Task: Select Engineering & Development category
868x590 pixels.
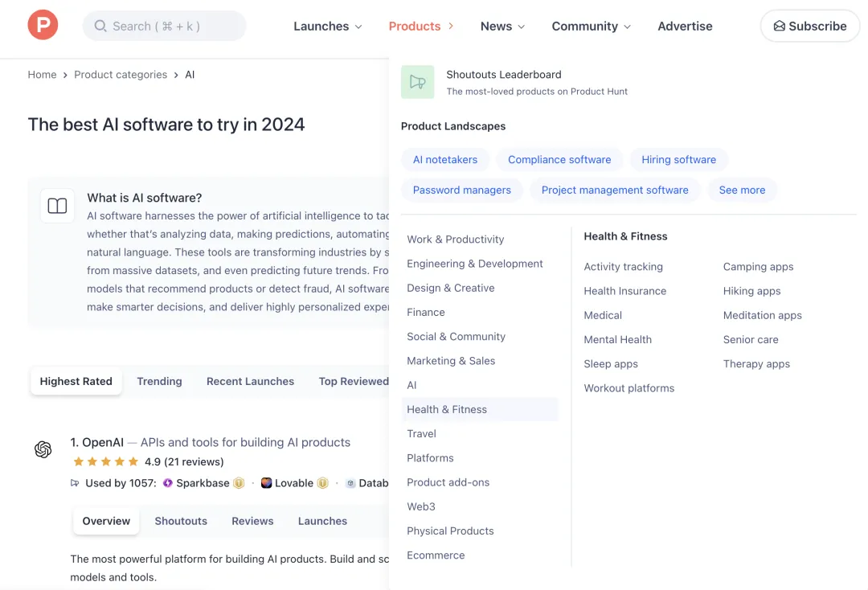Action: [x=475, y=264]
